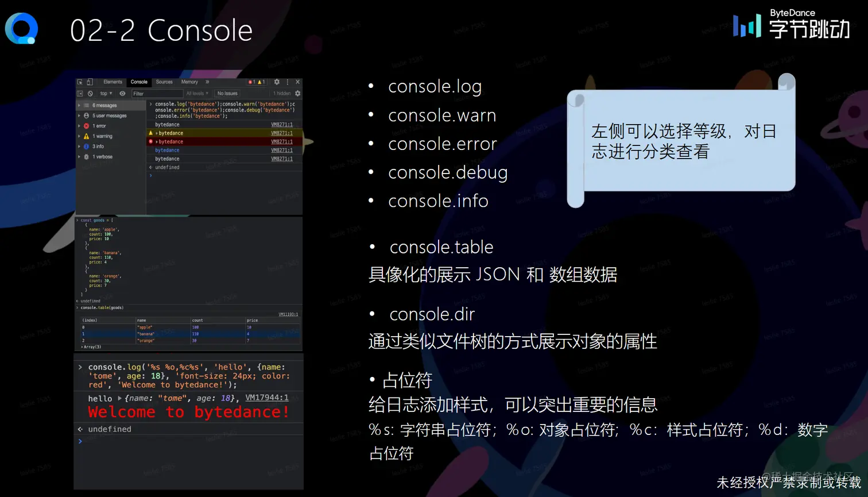Expand the 6 messages sidebar group arrow

[79, 106]
